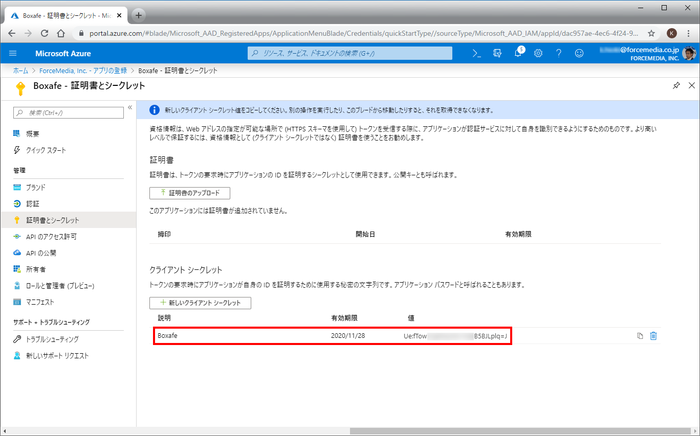Click the 拇印 column header
This screenshot has height=436, width=700.
point(164,234)
